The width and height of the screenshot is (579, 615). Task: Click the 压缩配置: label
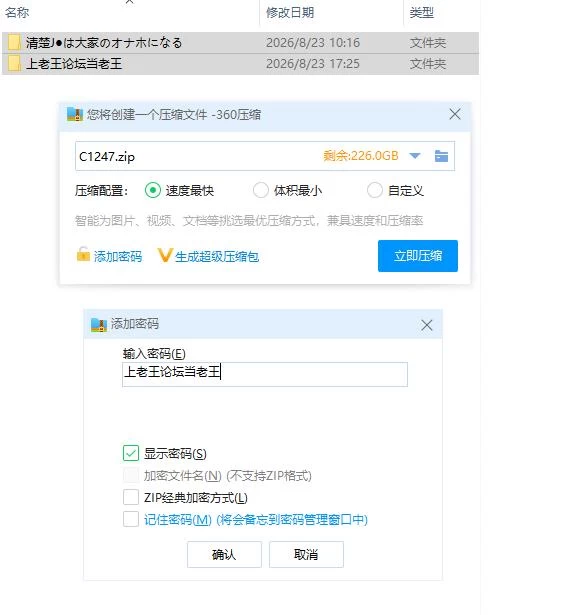click(101, 191)
